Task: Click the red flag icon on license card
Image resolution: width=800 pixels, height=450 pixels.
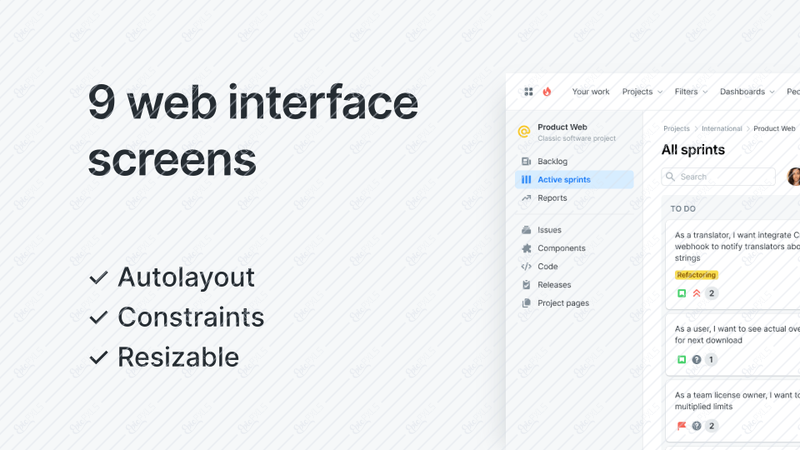Action: pyautogui.click(x=682, y=426)
